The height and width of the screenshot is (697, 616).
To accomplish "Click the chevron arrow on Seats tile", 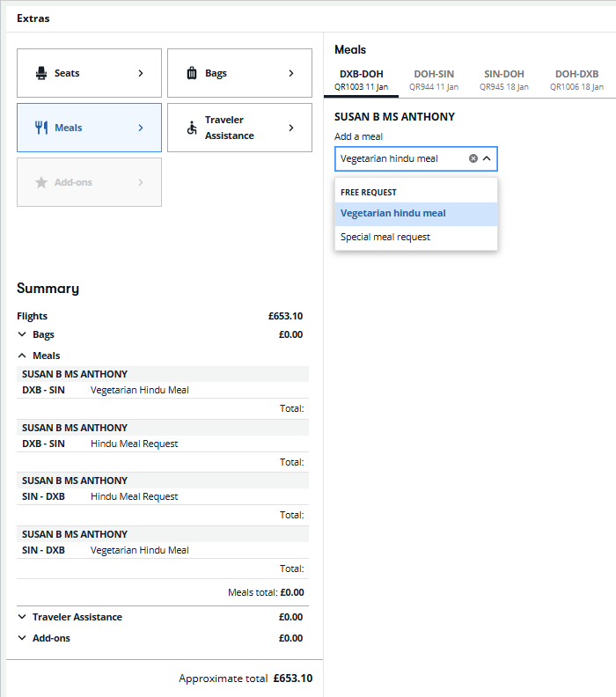I will (x=141, y=73).
